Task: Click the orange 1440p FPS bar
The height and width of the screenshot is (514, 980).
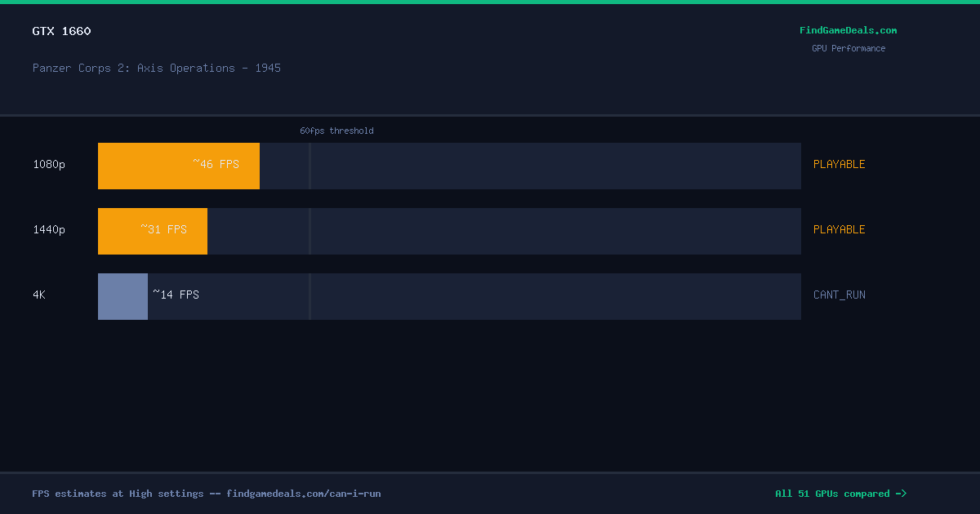Action: pyautogui.click(x=153, y=231)
